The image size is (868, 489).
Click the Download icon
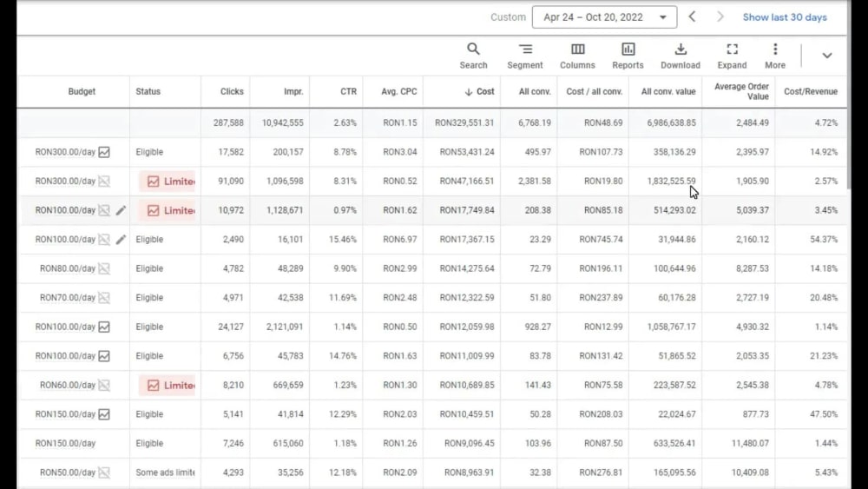pos(681,56)
